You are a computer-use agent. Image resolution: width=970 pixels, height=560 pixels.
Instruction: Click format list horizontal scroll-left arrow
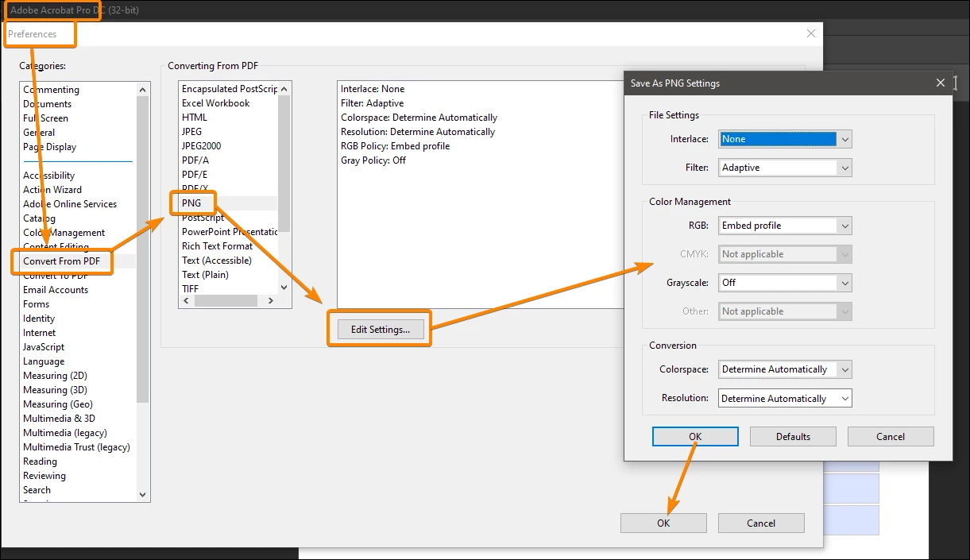pos(187,301)
